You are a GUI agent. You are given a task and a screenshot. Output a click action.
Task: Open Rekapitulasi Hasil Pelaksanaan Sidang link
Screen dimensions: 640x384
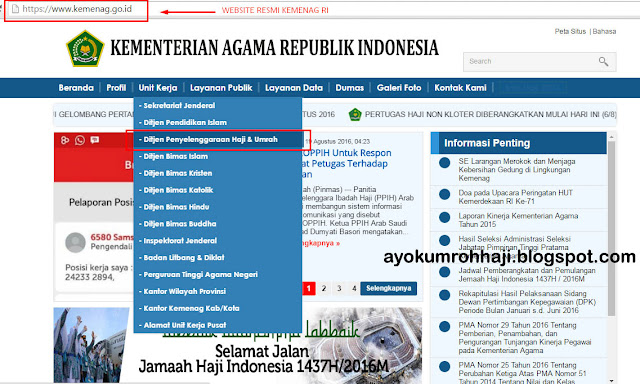pyautogui.click(x=527, y=302)
